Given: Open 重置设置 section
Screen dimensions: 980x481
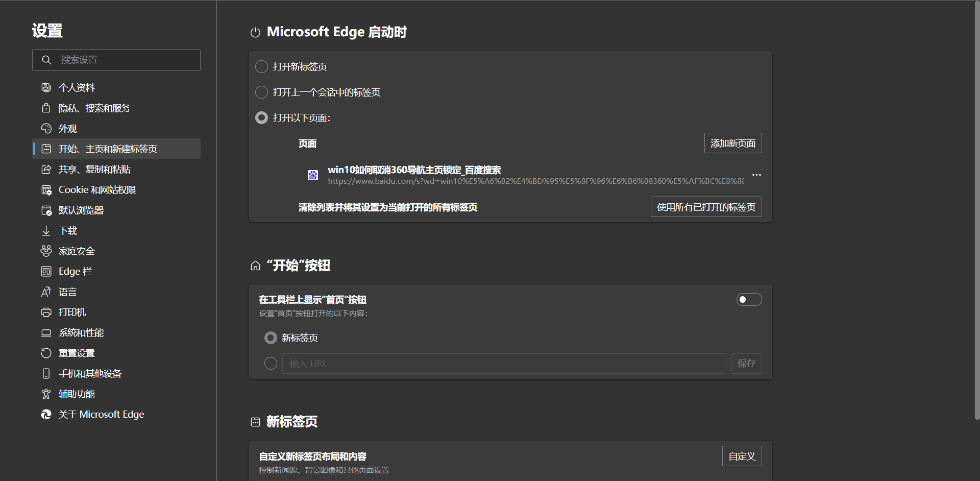Looking at the screenshot, I should (116, 353).
